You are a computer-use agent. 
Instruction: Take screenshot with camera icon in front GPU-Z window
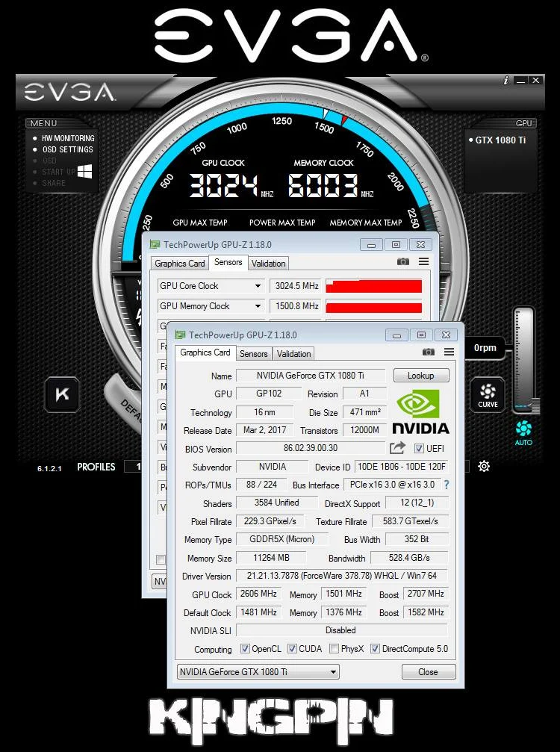tap(428, 352)
